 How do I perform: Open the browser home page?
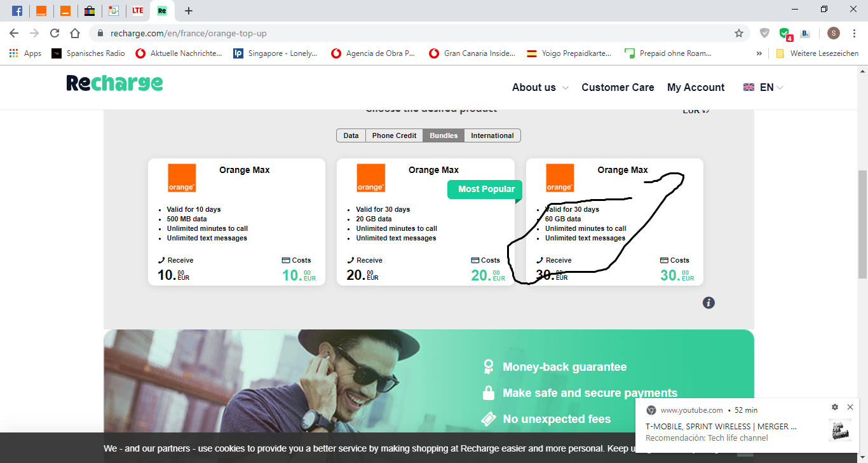(75, 33)
